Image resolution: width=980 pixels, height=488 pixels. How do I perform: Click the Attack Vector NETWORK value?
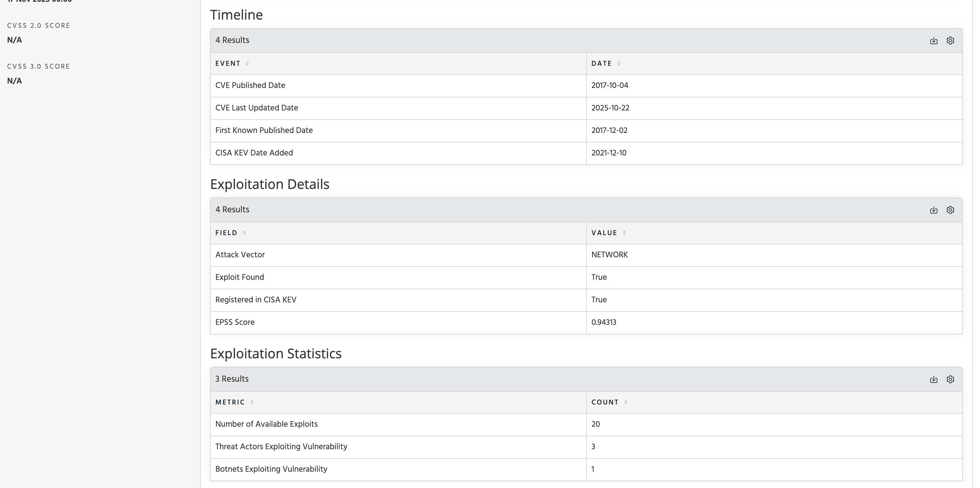click(610, 255)
